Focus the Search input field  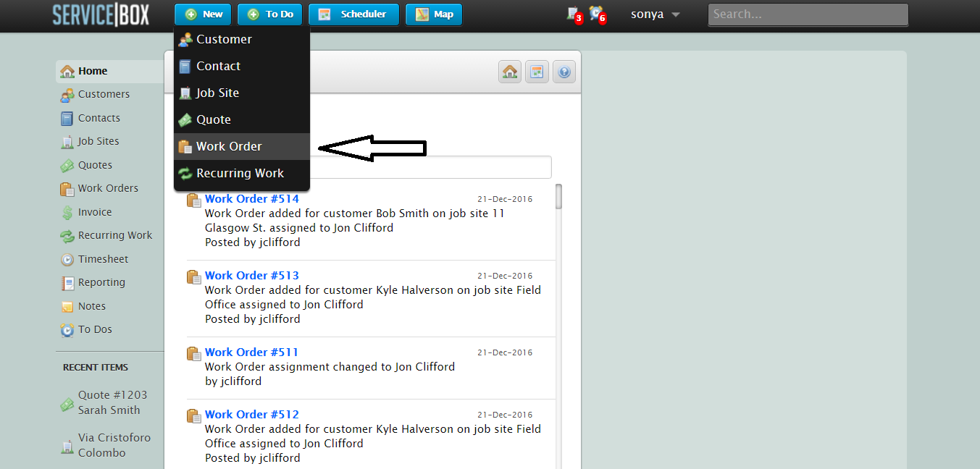(808, 14)
